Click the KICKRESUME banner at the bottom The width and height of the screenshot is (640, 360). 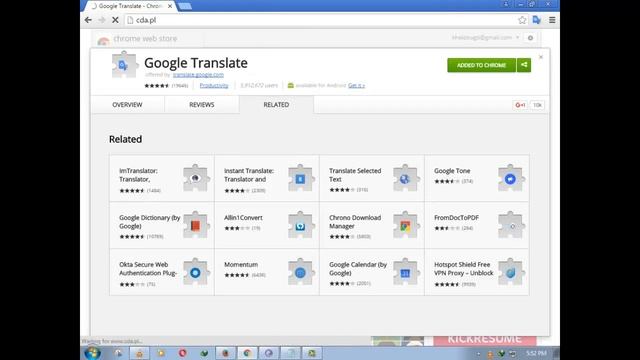click(x=484, y=340)
